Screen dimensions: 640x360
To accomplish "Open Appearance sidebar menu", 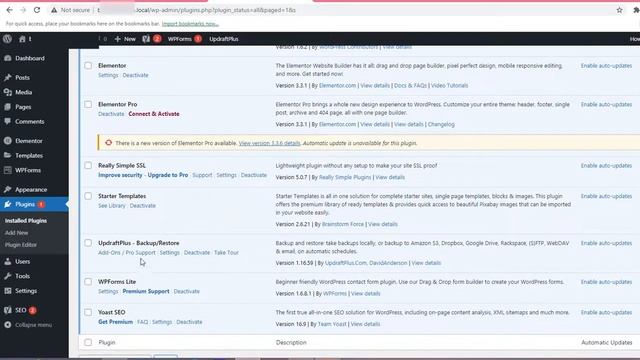I will coord(31,190).
